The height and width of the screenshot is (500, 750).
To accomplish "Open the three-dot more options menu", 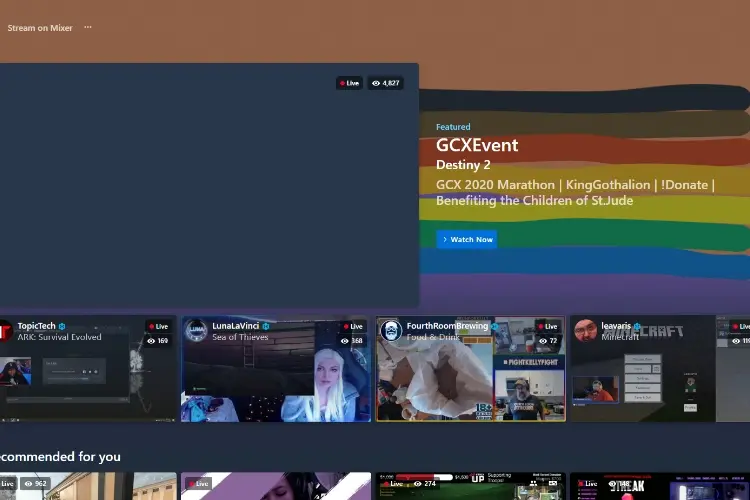I will click(88, 27).
